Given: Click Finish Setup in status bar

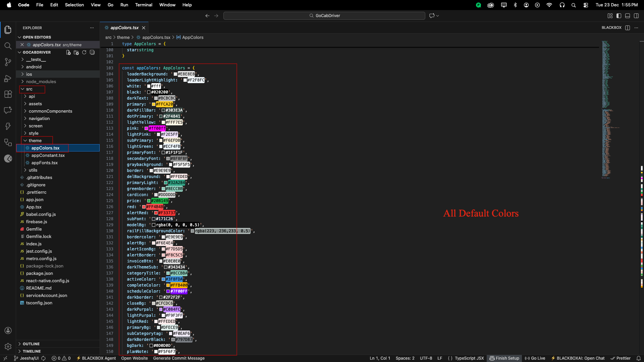Looking at the screenshot, I should coord(504,358).
